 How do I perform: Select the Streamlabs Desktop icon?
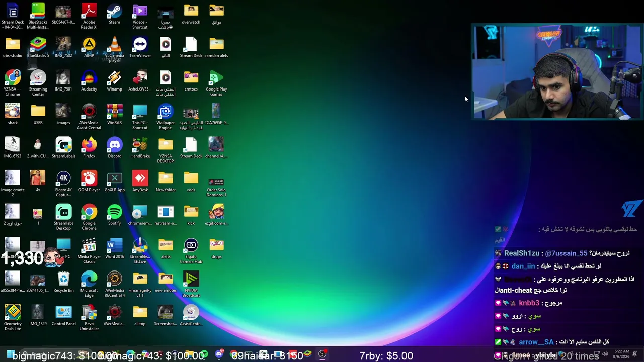click(63, 218)
